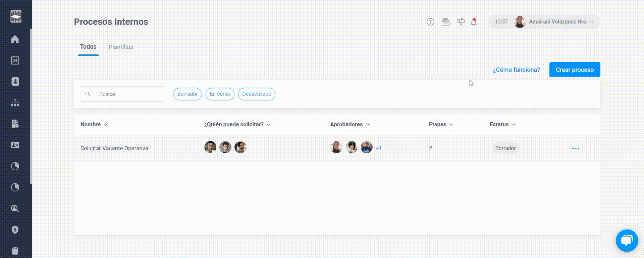The image size is (644, 258).
Task: Toggle the Desactivado filter chip
Action: click(x=257, y=94)
